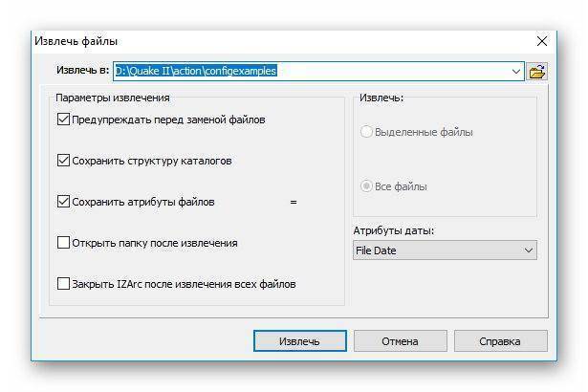This screenshot has height=392, width=588.
Task: Open the browse-for-folder icon
Action: (x=536, y=72)
